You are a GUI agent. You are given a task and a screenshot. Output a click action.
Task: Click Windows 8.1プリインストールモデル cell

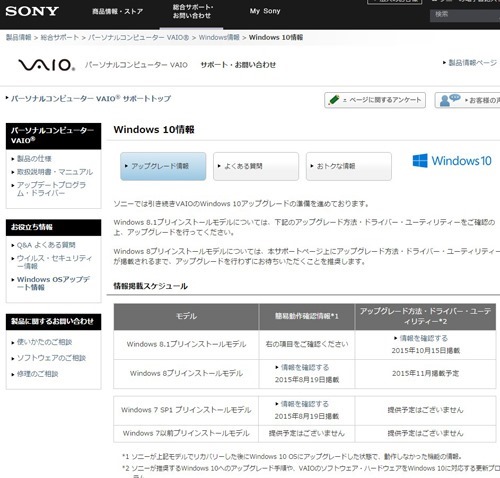click(186, 344)
